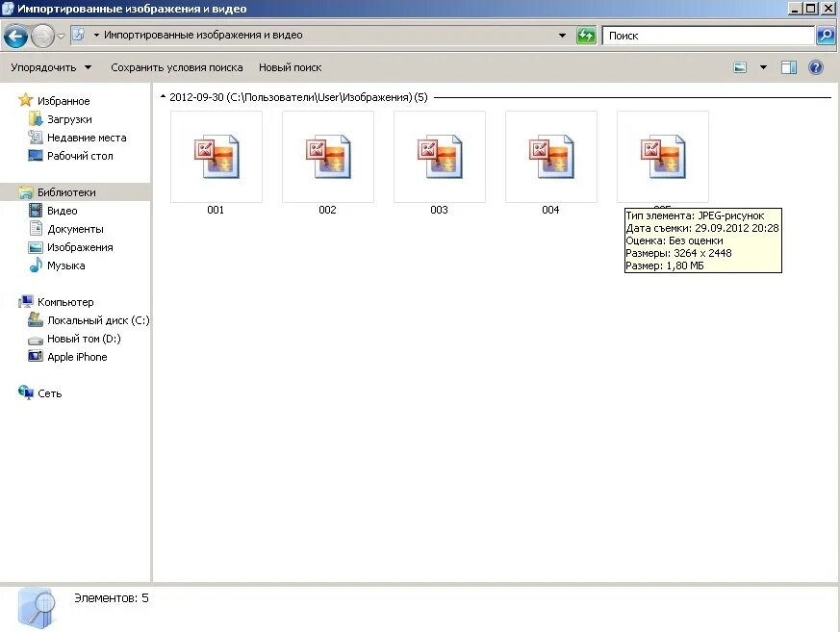Open recent pages dropdown next to Forward

coord(61,37)
